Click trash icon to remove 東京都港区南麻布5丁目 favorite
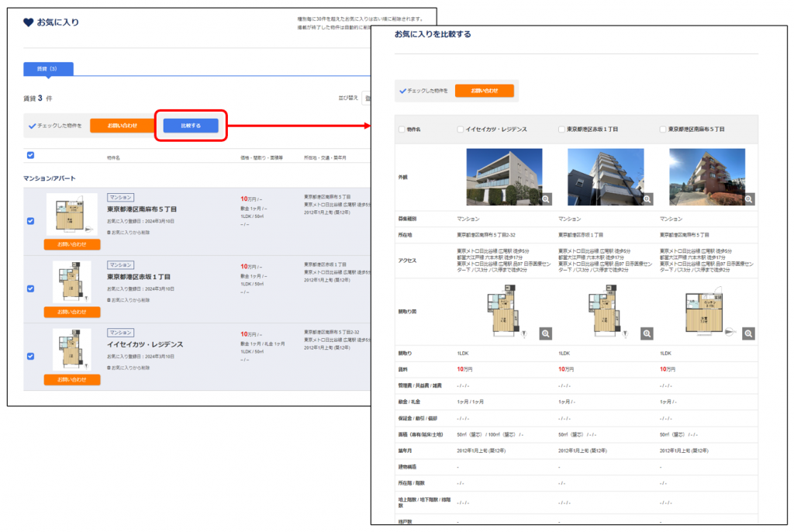The image size is (794, 532). pyautogui.click(x=109, y=232)
